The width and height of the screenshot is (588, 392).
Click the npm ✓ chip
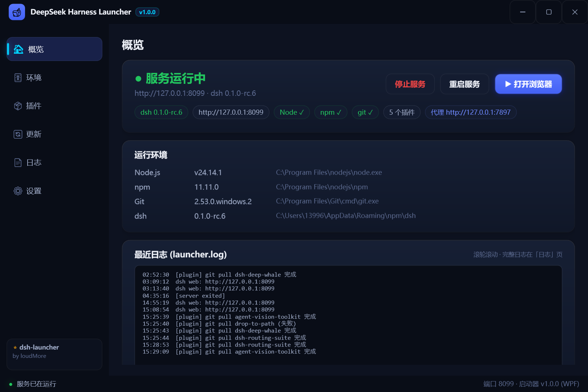331,112
